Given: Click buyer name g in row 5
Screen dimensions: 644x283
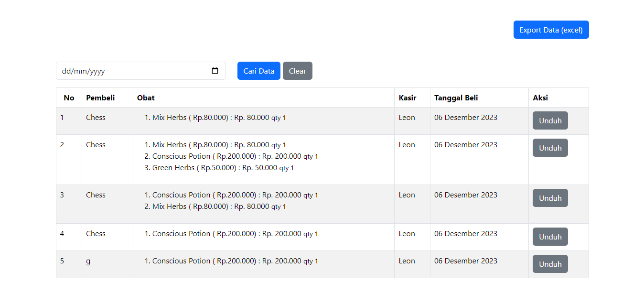Looking at the screenshot, I should click(88, 261).
